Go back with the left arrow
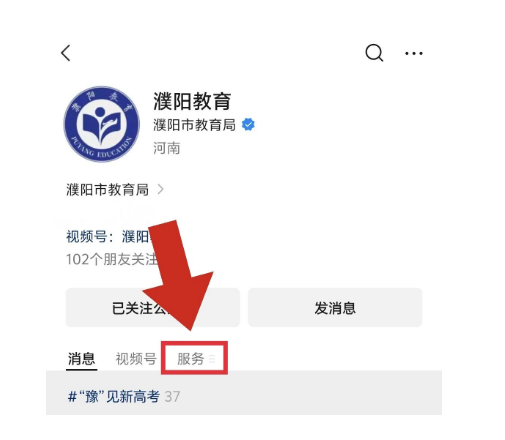The height and width of the screenshot is (440, 505). 66,53
